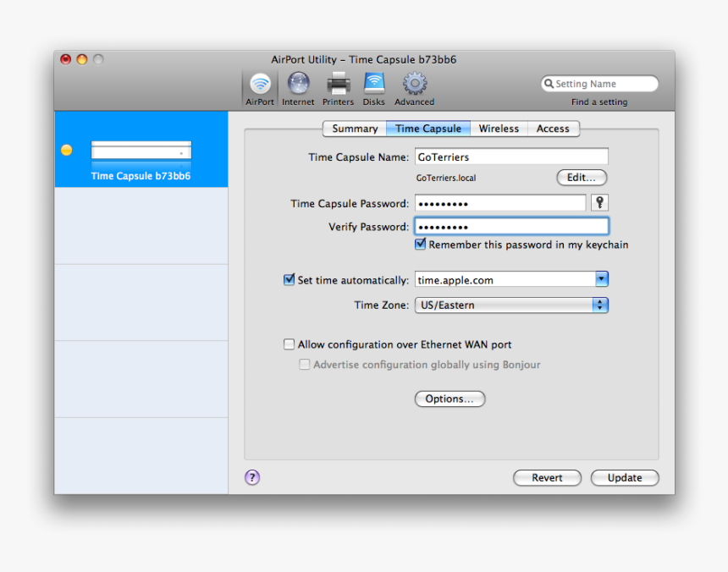Select Time Capsule b73bb6 label in sidebar
The image size is (728, 572).
click(141, 176)
